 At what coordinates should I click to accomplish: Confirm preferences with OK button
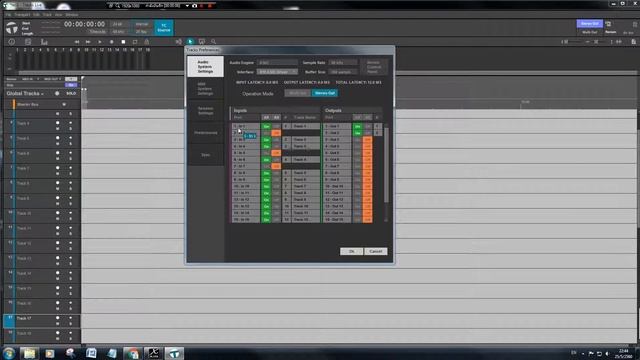351,251
